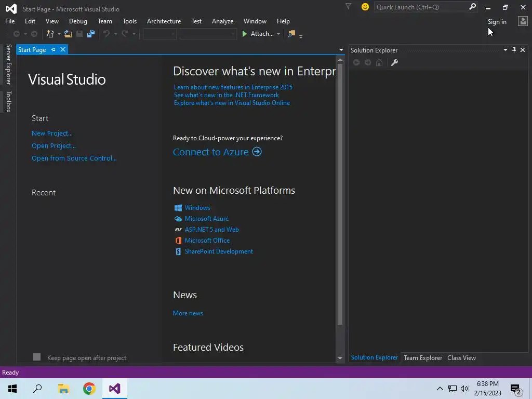Click the Navigate Forward toolbar icon

(34, 34)
